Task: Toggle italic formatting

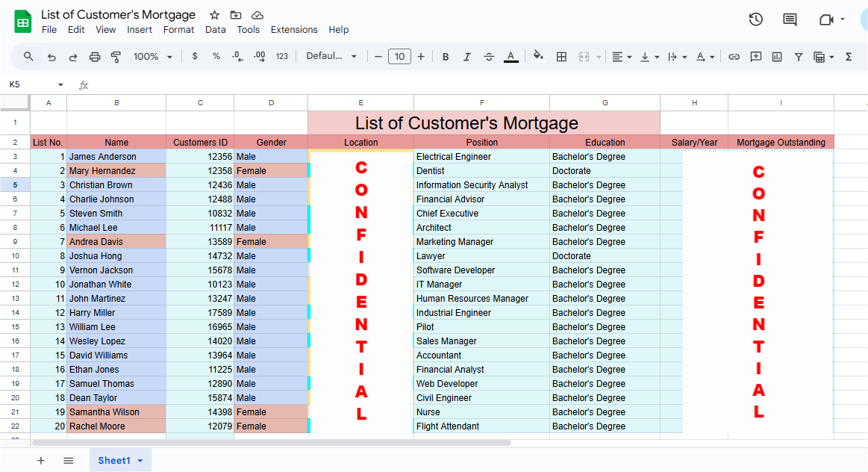Action: coord(467,57)
